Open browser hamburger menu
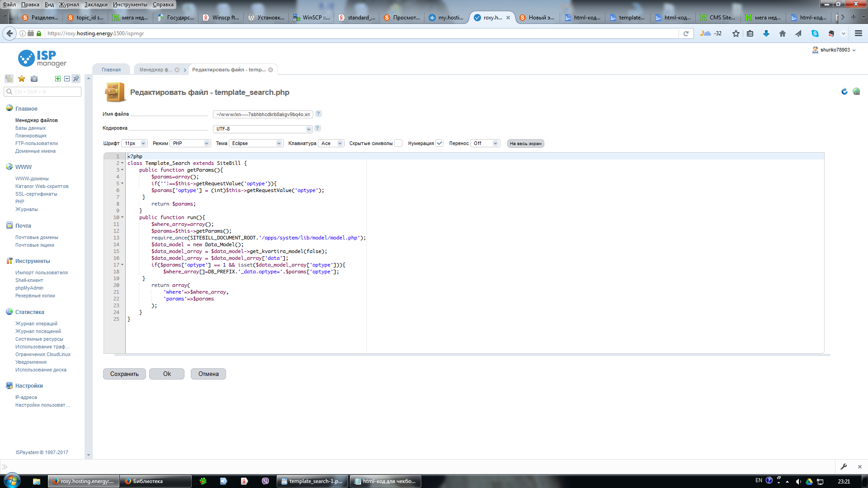This screenshot has height=488, width=868. tap(859, 33)
